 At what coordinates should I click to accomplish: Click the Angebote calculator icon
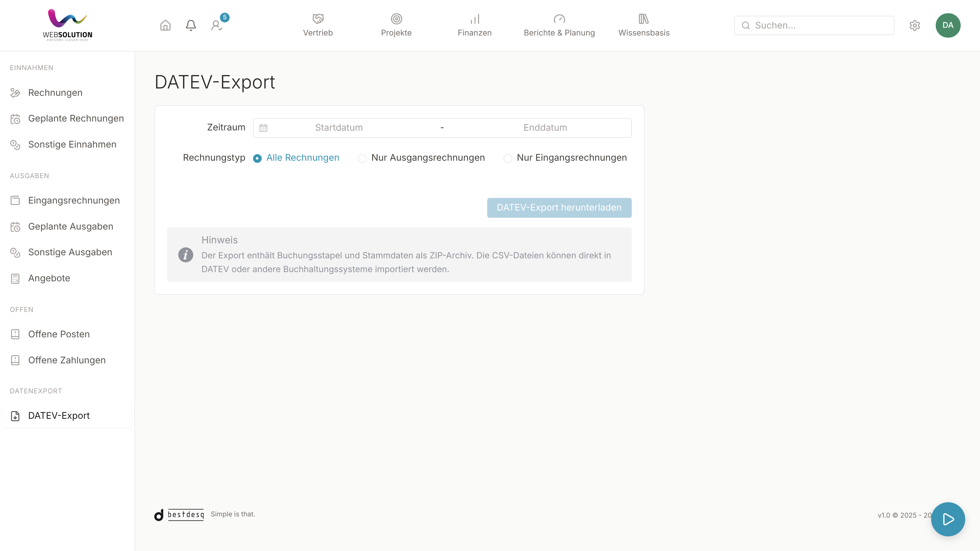coord(15,279)
